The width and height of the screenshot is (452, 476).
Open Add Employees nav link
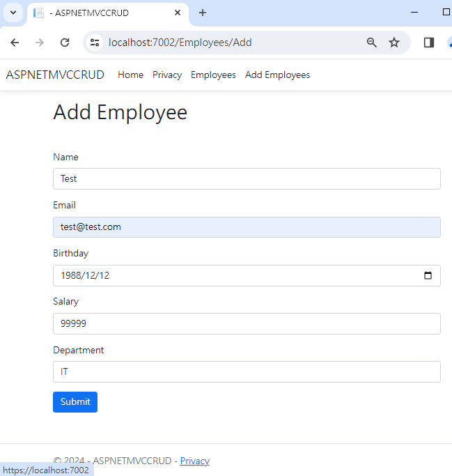277,75
